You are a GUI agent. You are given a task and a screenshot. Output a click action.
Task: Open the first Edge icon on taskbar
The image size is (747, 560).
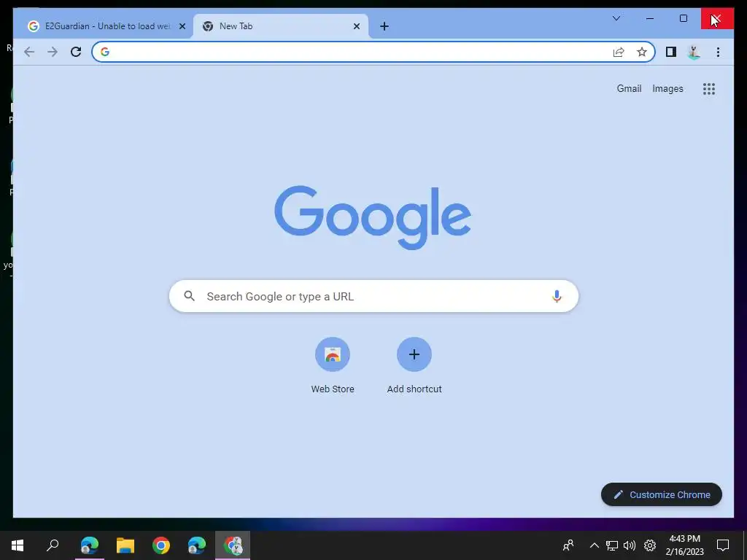90,545
